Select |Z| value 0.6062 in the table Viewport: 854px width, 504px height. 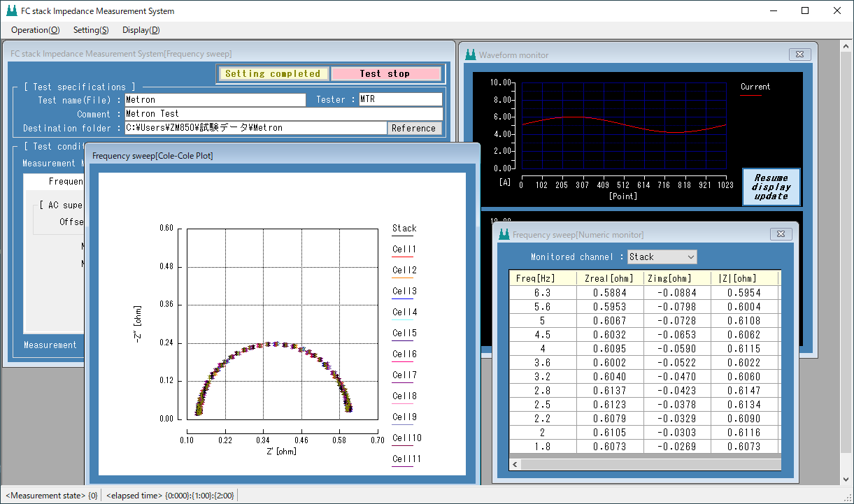(x=744, y=335)
